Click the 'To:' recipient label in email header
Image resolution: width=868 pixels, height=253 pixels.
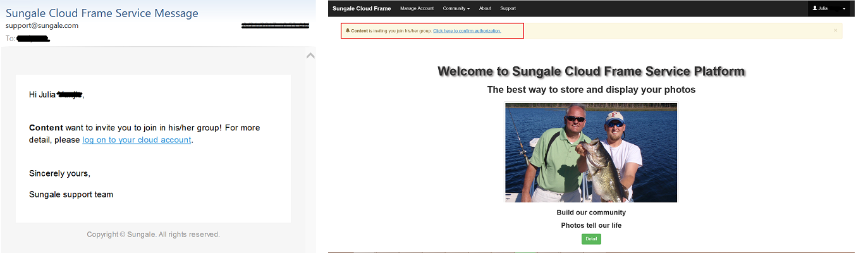coord(10,39)
